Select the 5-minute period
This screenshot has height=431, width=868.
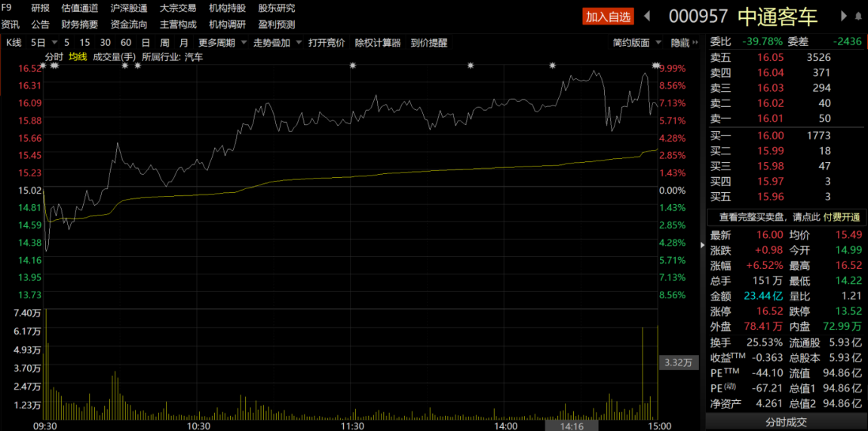tap(67, 43)
